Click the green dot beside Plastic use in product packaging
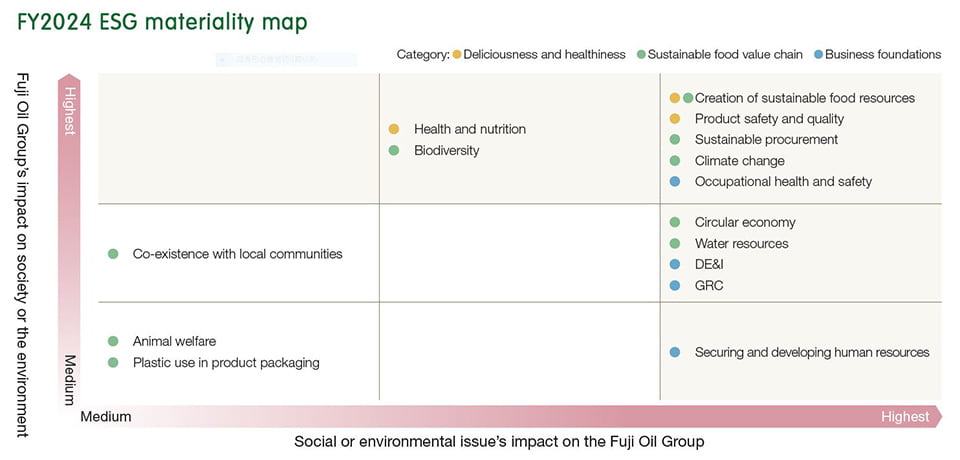960x460 pixels. point(113,363)
